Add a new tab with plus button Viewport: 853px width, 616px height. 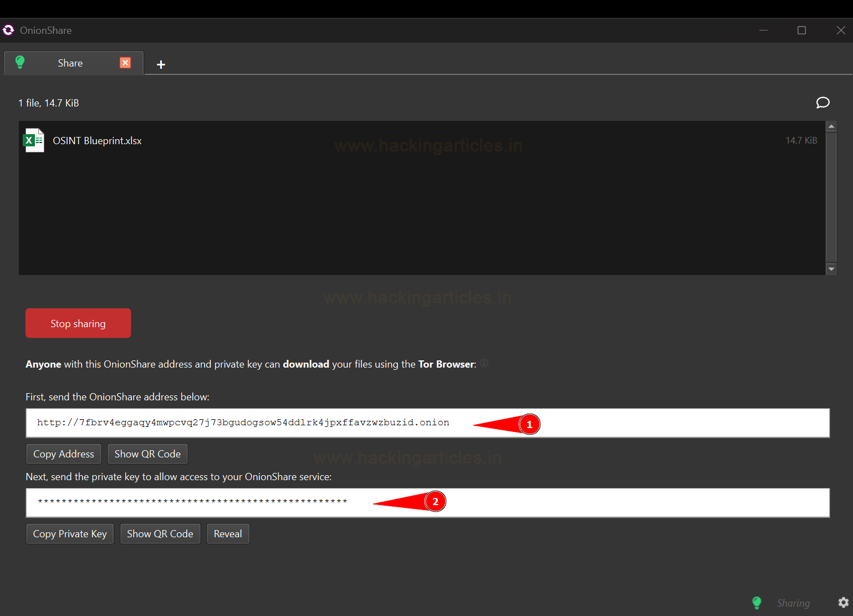tap(161, 64)
